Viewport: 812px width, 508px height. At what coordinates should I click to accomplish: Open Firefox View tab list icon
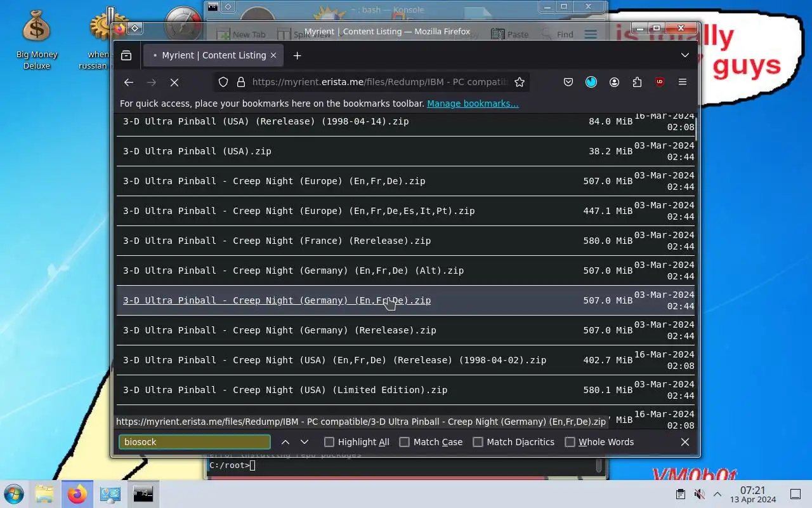pos(126,55)
